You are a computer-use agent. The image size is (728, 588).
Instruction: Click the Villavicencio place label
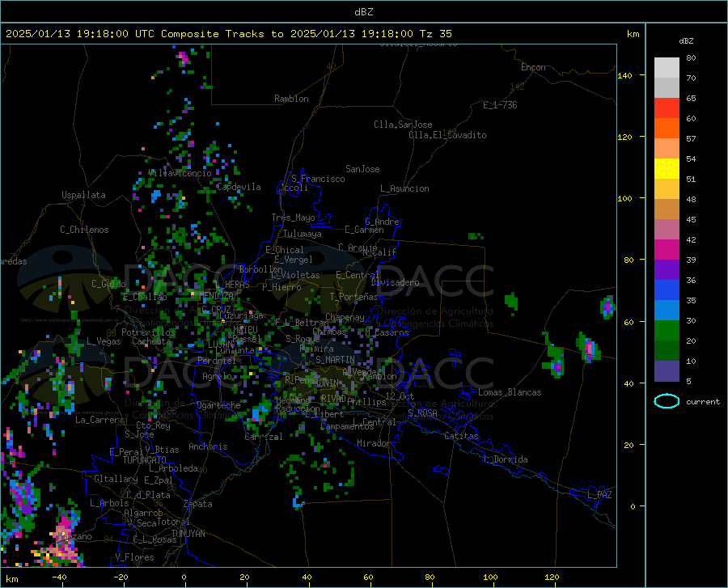[x=180, y=173]
